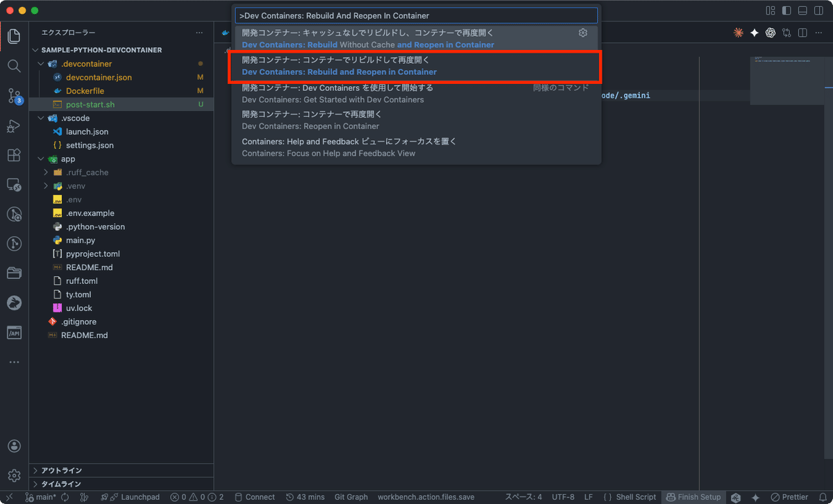833x504 pixels.
Task: Open Git Graph from the status bar
Action: coord(351,497)
